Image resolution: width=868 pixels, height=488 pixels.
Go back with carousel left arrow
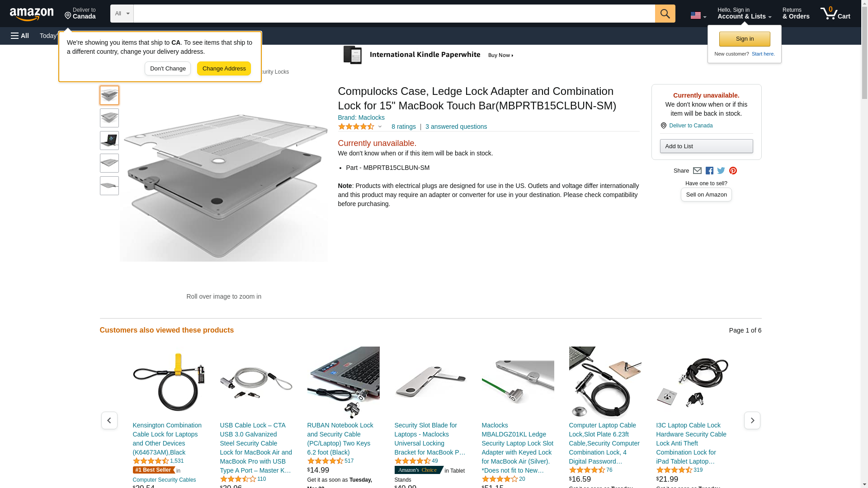click(109, 420)
